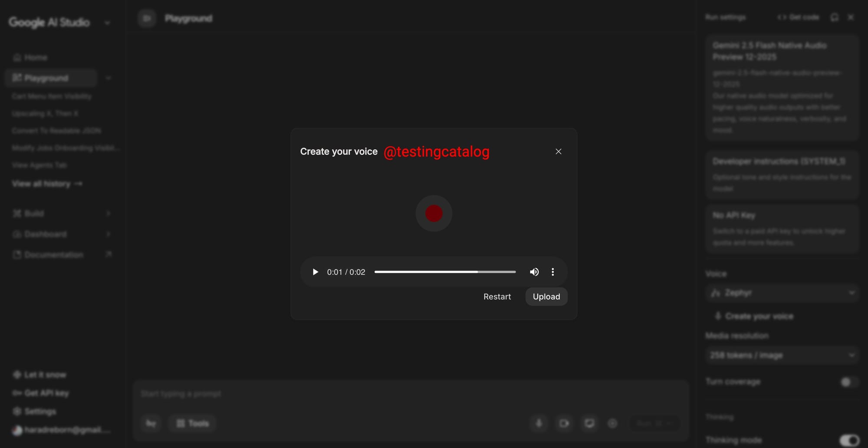Open the settings icon beside the Run button
This screenshot has width=868, height=448.
613,423
